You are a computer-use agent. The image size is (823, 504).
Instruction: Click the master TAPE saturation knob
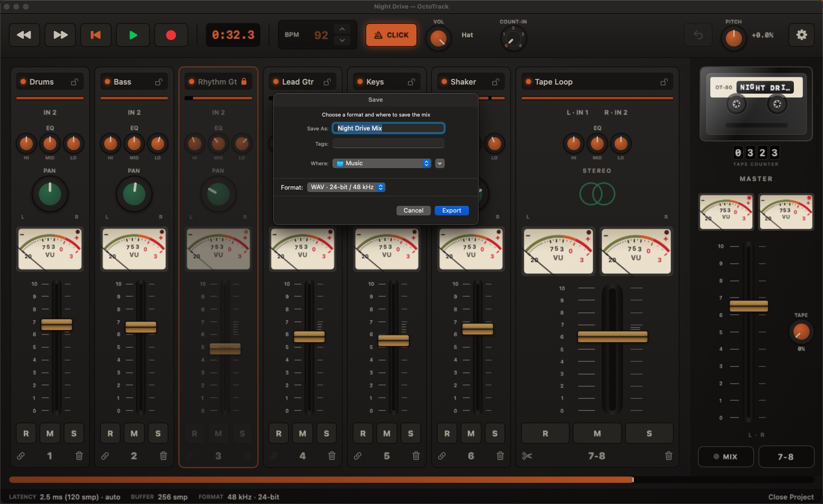coord(801,332)
